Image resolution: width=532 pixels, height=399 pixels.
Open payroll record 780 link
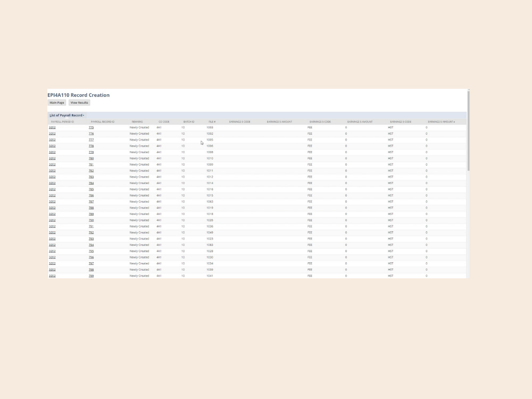click(92, 159)
